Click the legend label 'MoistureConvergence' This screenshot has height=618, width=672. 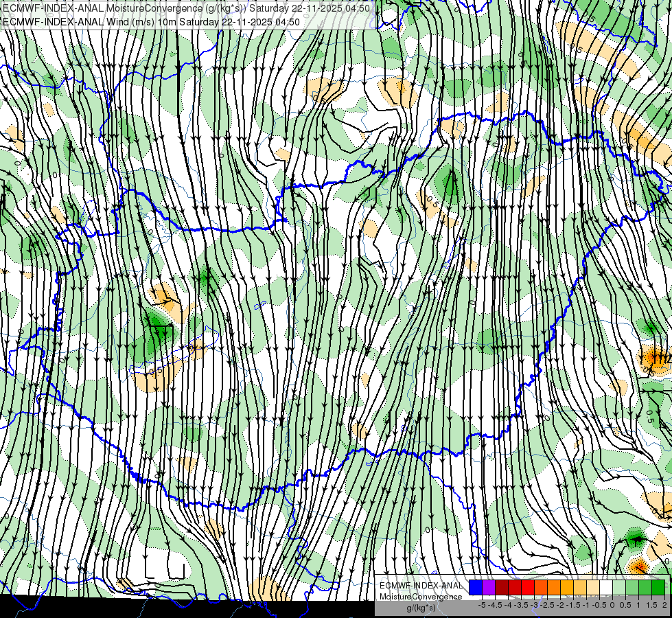pos(421,597)
